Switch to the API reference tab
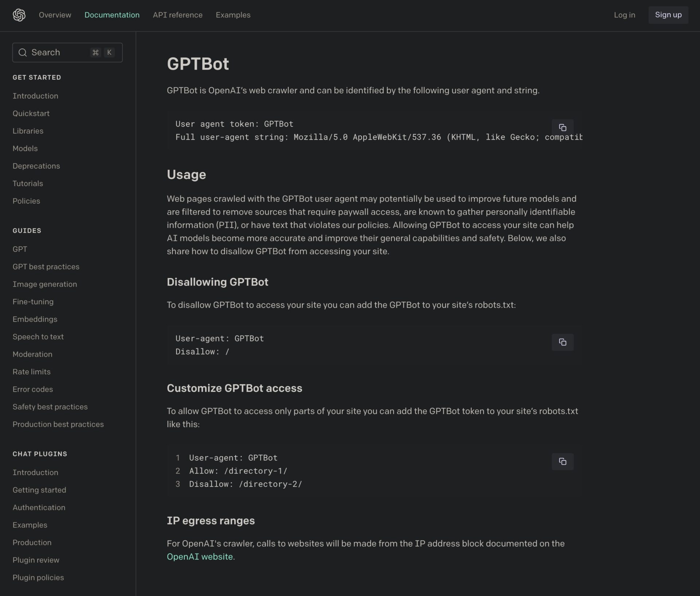 pos(178,15)
